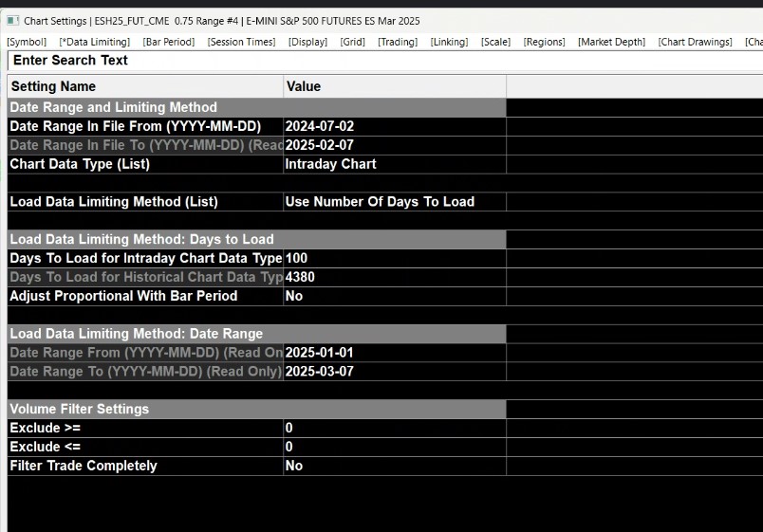Open the [Bar Period] tab
The height and width of the screenshot is (532, 763).
pos(169,42)
